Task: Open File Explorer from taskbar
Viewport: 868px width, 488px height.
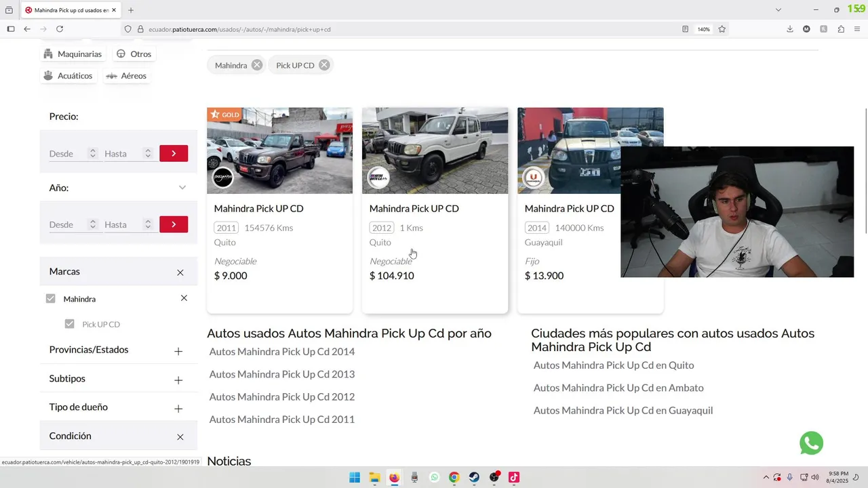Action: (x=374, y=477)
